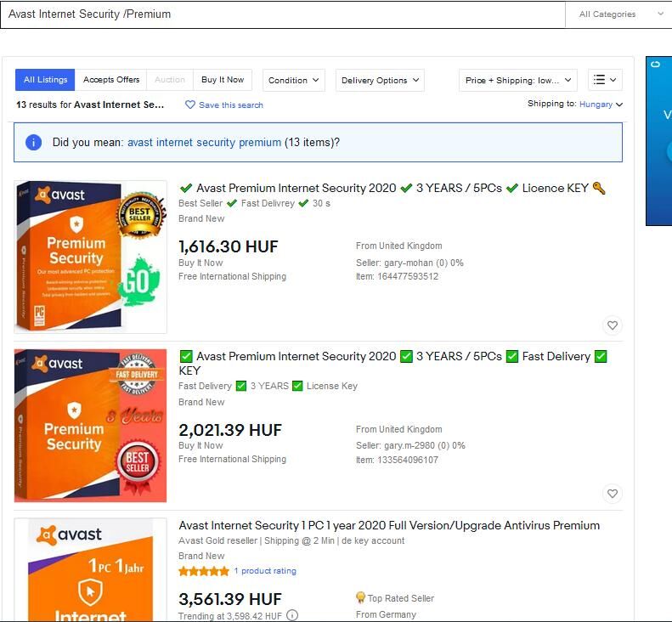Viewport: 672px width, 622px height.
Task: Open the Avast Internet Security 1 PC 1 year listing
Action: pyautogui.click(x=389, y=525)
